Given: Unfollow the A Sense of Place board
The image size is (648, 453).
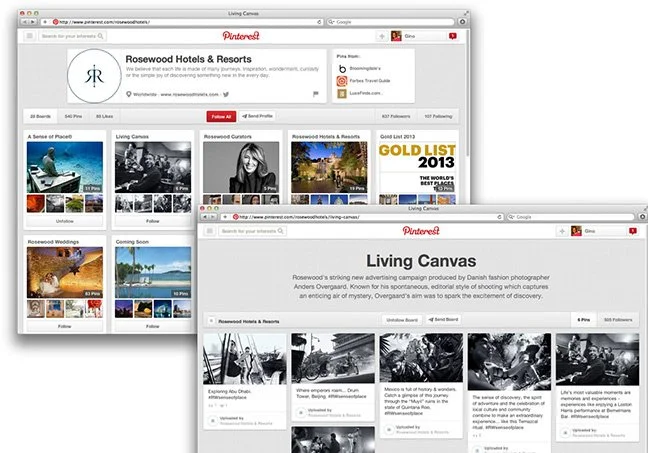Looking at the screenshot, I should coord(65,221).
